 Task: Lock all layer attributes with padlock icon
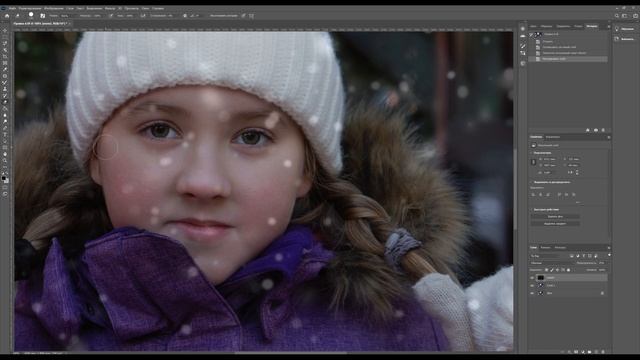[569, 270]
